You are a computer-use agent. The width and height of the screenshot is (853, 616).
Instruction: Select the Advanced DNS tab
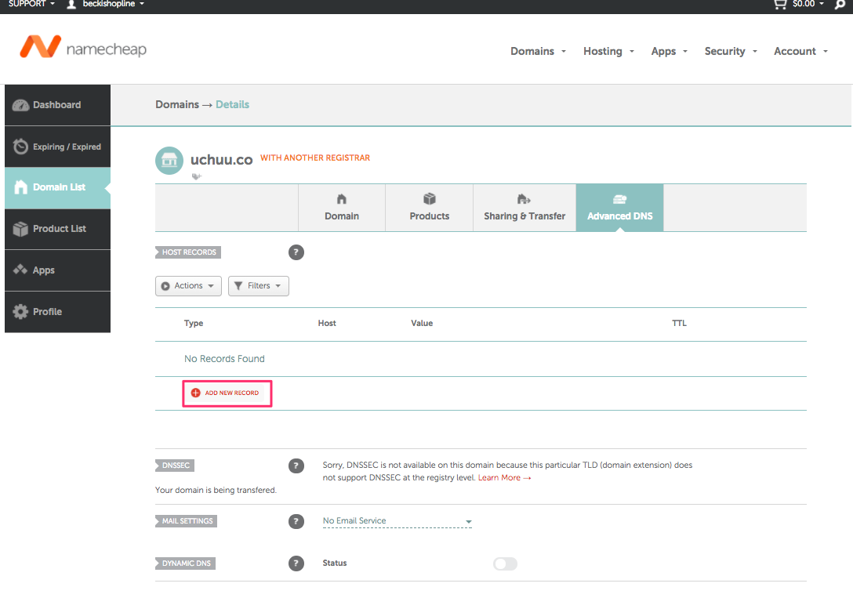click(619, 208)
